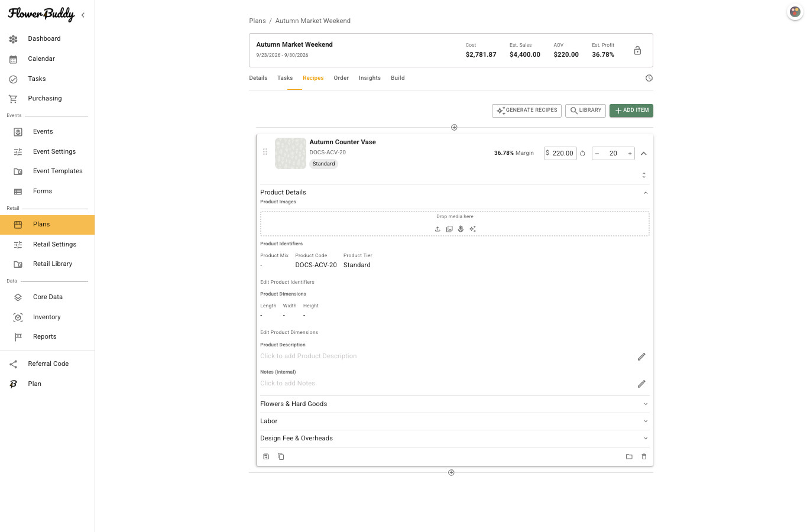Viewport: 807px width, 532px height.
Task: Open the Insights tab
Action: pyautogui.click(x=370, y=78)
